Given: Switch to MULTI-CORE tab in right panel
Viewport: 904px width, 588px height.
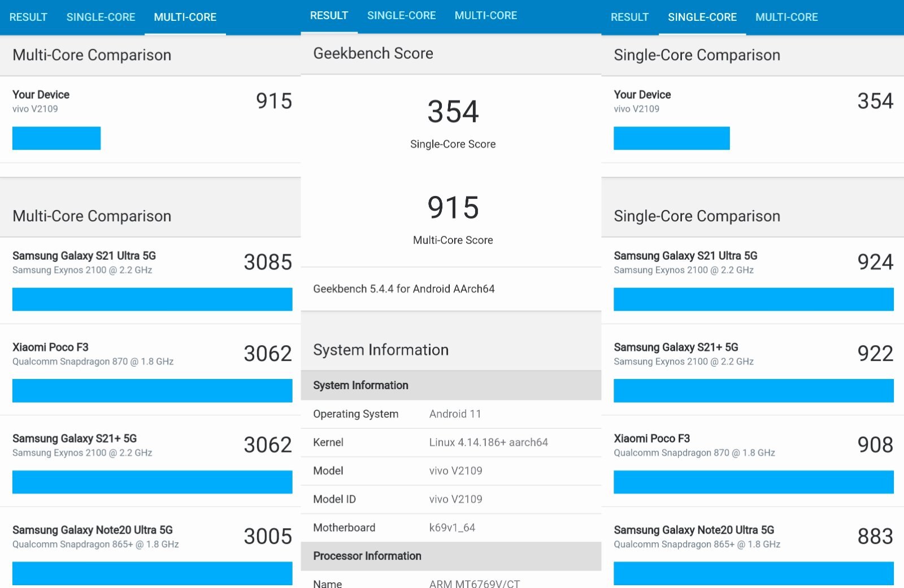Looking at the screenshot, I should [x=786, y=17].
